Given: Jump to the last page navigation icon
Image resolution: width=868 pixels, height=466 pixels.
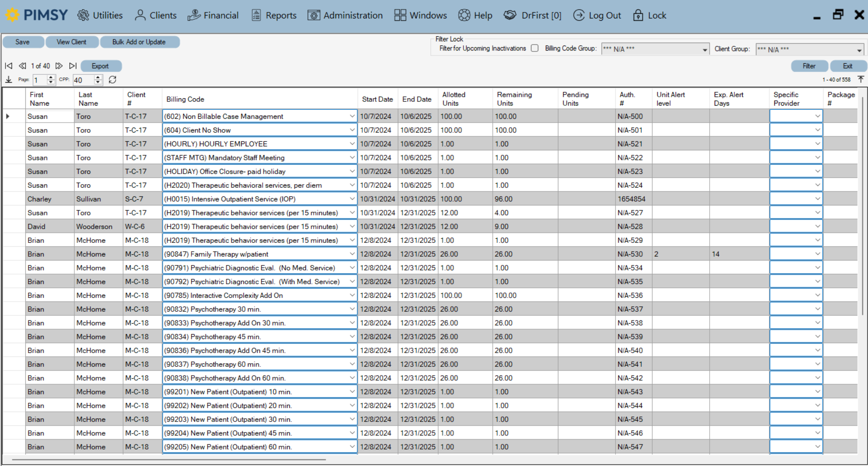Looking at the screenshot, I should [x=73, y=66].
